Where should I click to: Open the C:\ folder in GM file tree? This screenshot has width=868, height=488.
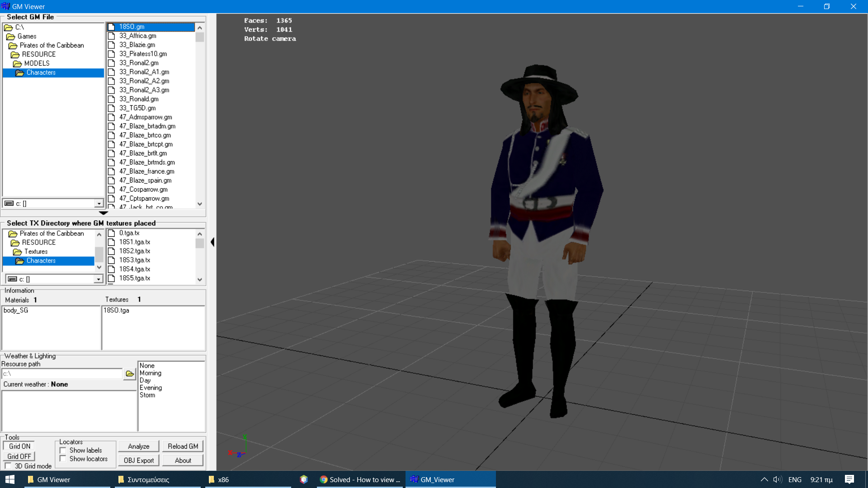point(14,27)
